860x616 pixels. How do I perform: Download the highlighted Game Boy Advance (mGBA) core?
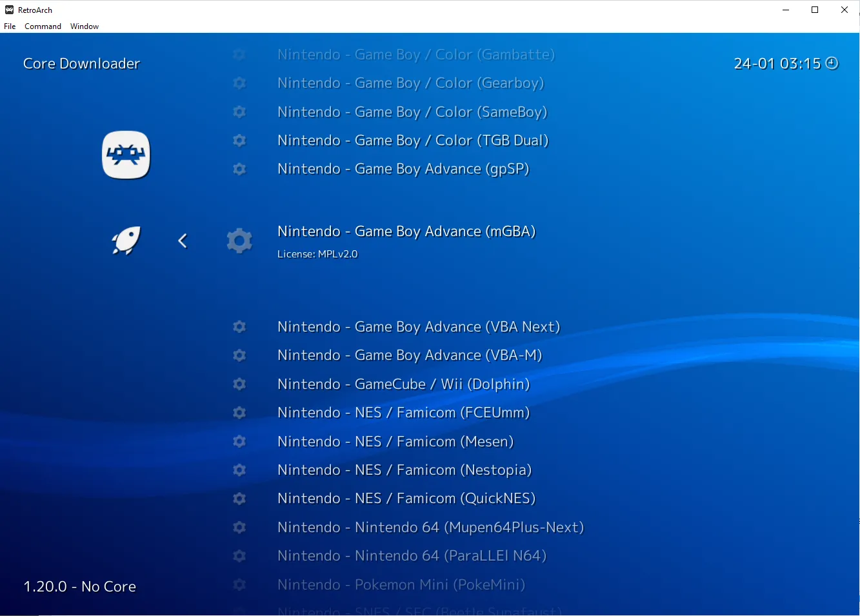[406, 232]
